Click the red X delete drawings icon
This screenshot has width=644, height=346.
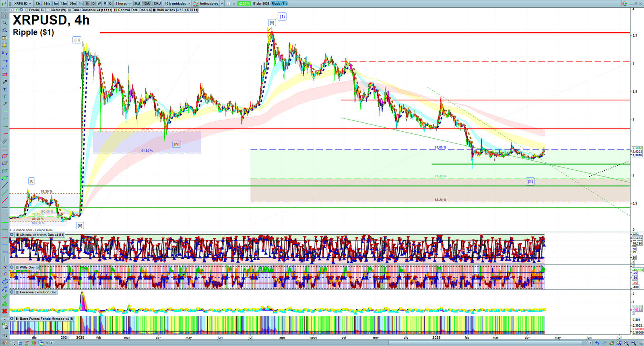(4, 311)
